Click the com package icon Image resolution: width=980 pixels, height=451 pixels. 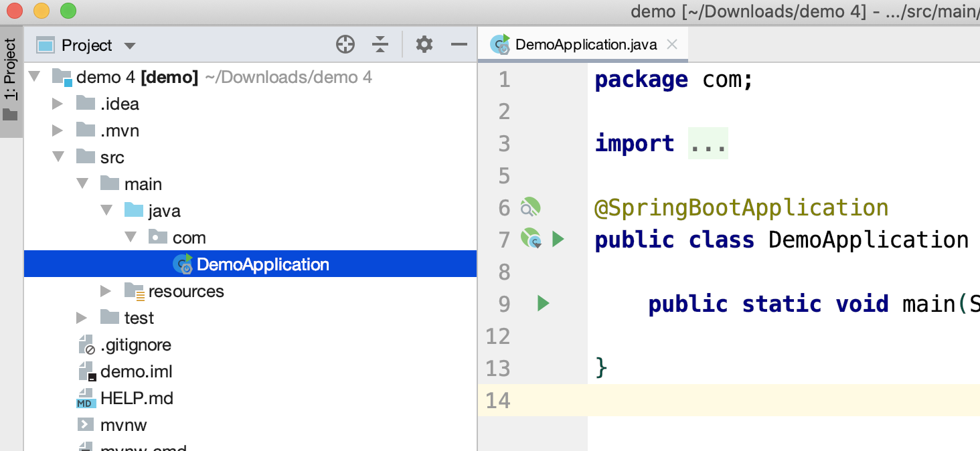click(x=158, y=237)
